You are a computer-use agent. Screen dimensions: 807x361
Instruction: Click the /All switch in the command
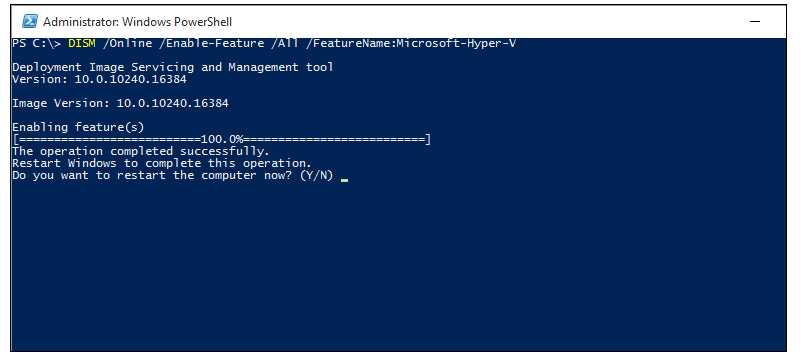[x=285, y=44]
